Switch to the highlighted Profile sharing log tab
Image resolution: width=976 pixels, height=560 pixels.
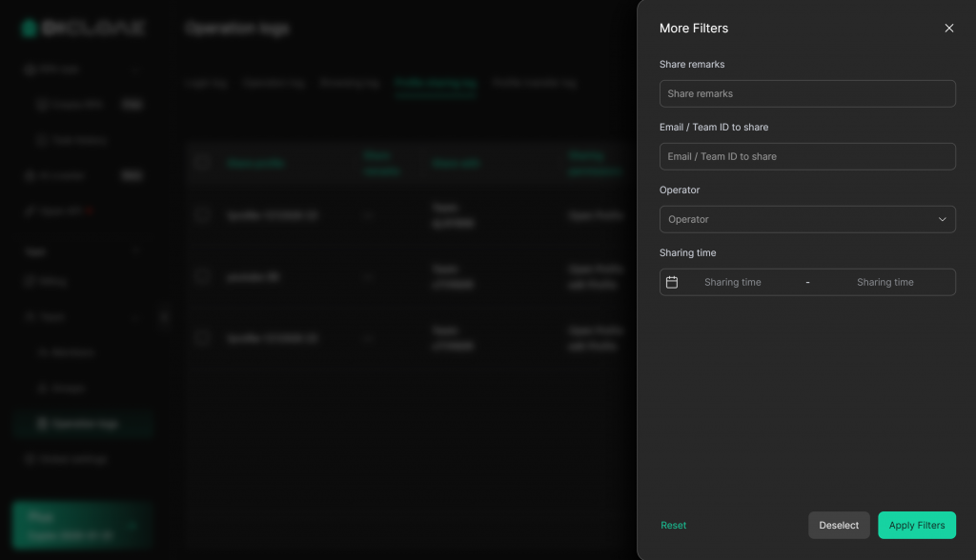tap(436, 84)
